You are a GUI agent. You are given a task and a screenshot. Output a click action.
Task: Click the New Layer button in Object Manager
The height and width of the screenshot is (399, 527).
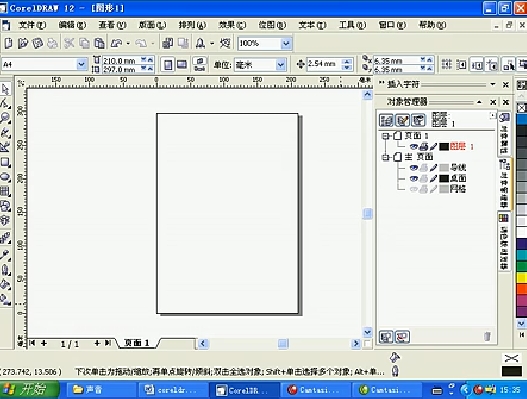[386, 336]
